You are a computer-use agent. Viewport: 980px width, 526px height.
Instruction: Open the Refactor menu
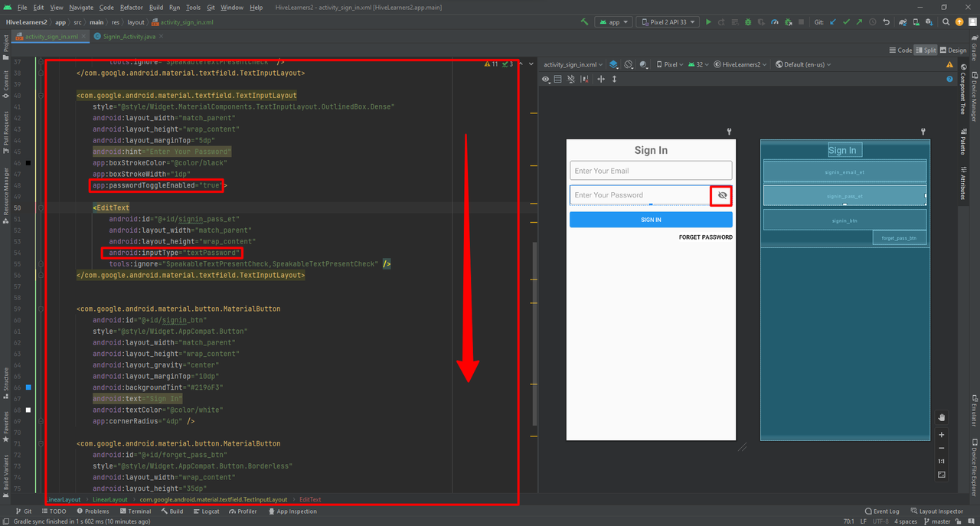coord(131,7)
